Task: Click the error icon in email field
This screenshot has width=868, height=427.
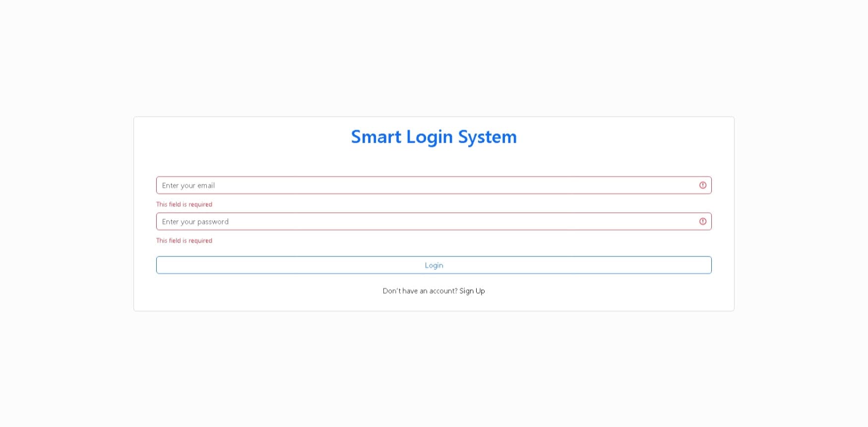Action: pyautogui.click(x=703, y=185)
